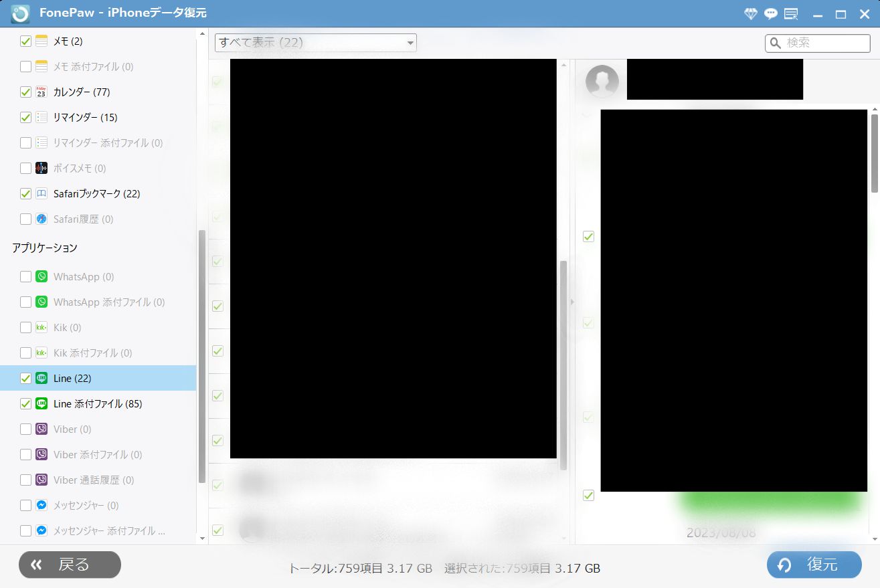Toggle the リマインダー (15) checkbox

point(25,118)
